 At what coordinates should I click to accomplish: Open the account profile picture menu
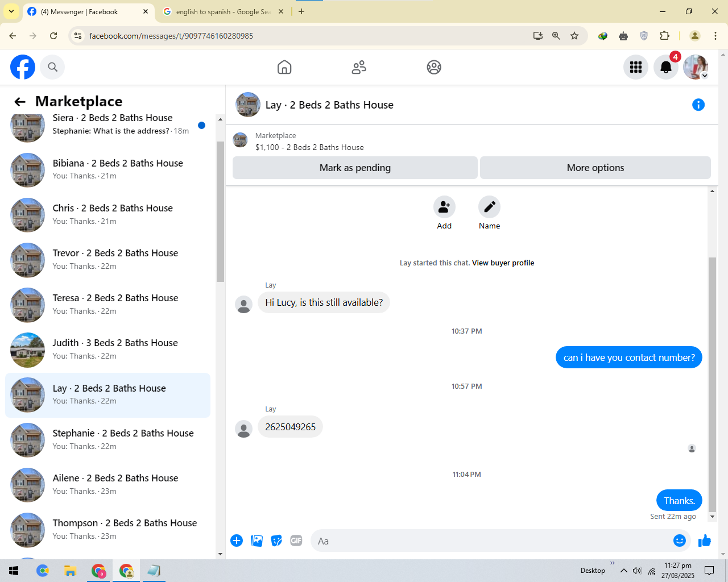point(696,67)
